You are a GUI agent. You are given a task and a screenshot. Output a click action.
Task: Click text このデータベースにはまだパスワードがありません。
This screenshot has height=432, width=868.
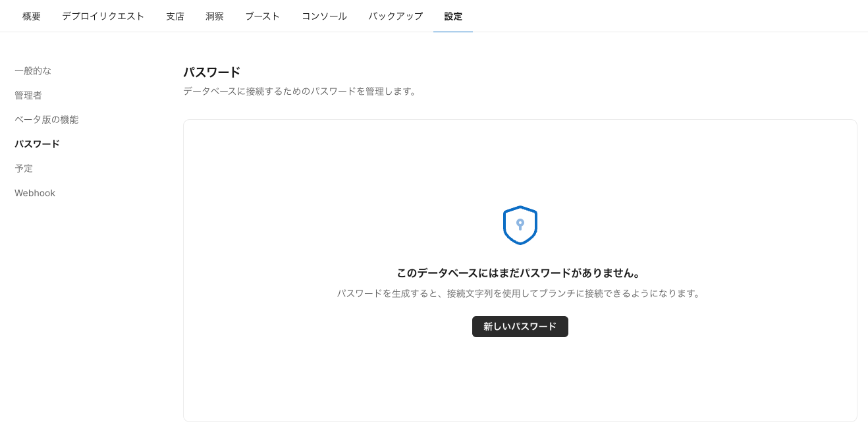tap(520, 273)
